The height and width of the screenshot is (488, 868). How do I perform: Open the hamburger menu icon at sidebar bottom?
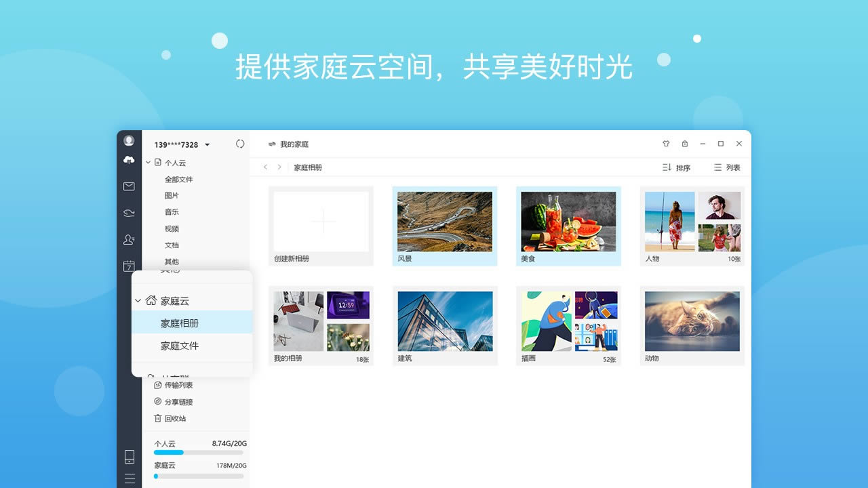pyautogui.click(x=129, y=478)
